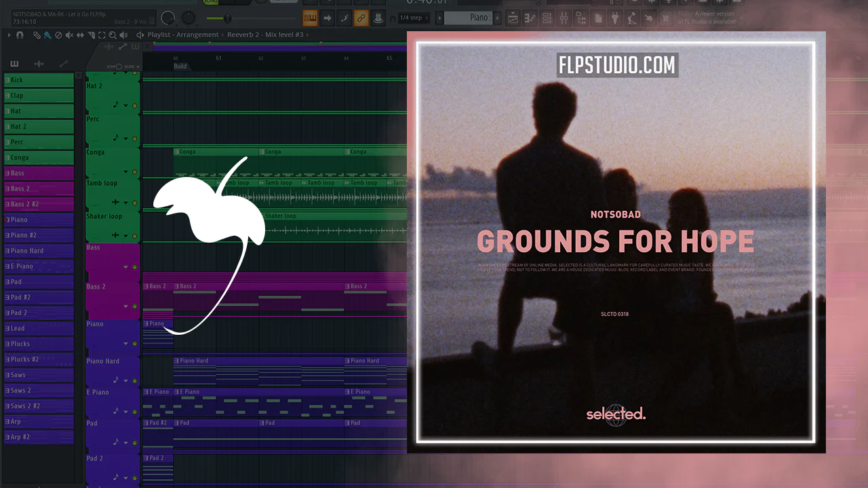Toggle the link/multilink controllers icon
Image resolution: width=868 pixels, height=488 pixels.
pyautogui.click(x=361, y=18)
